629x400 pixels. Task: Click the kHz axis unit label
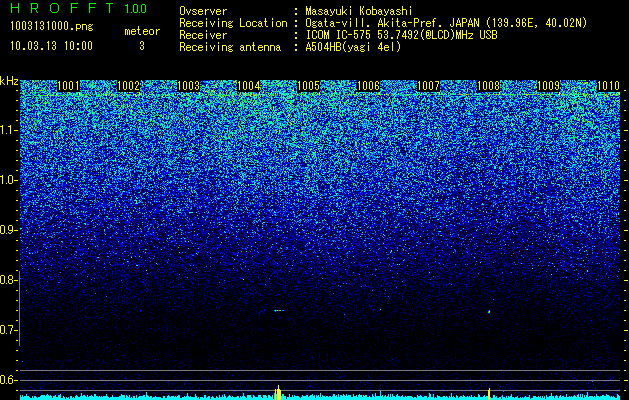[x=9, y=81]
